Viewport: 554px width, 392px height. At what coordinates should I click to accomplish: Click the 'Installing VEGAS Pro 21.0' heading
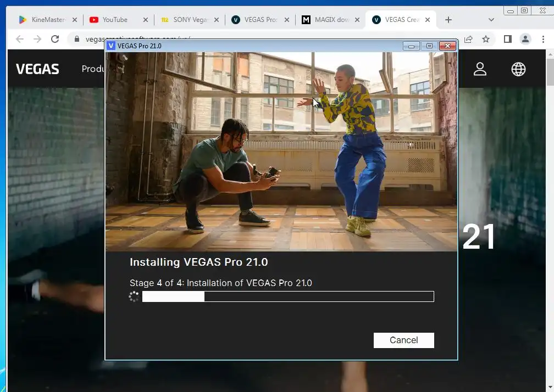coord(199,262)
